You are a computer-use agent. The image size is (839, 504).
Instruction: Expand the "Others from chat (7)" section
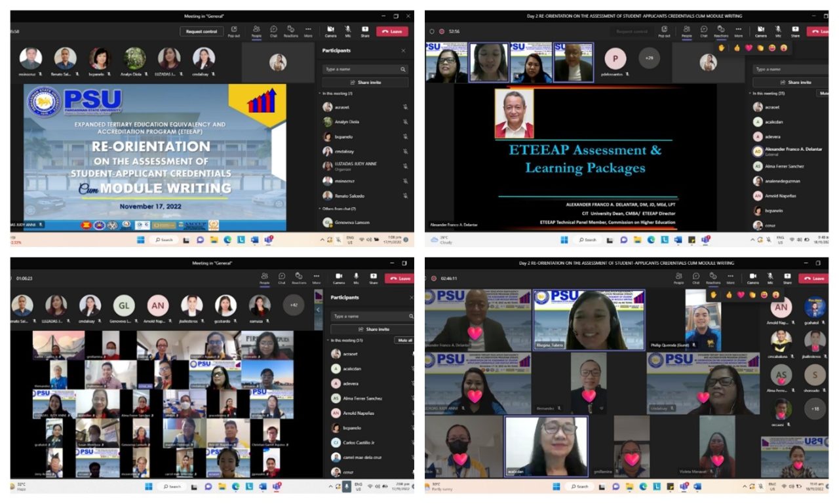(x=321, y=208)
